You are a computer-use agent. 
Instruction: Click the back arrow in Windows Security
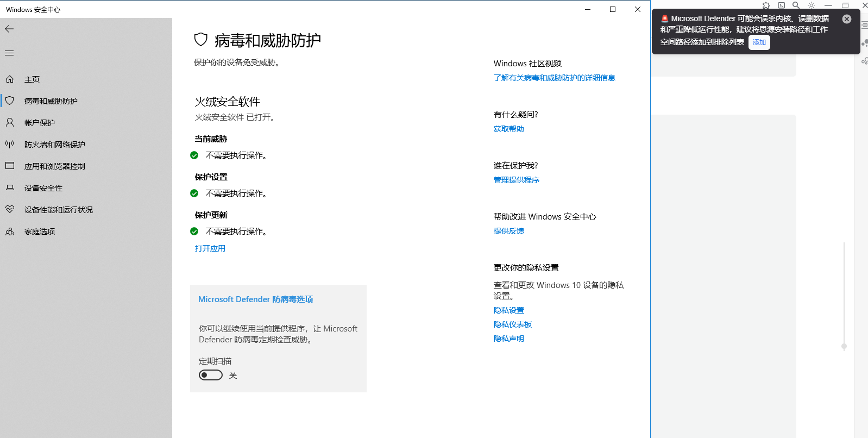click(x=9, y=29)
